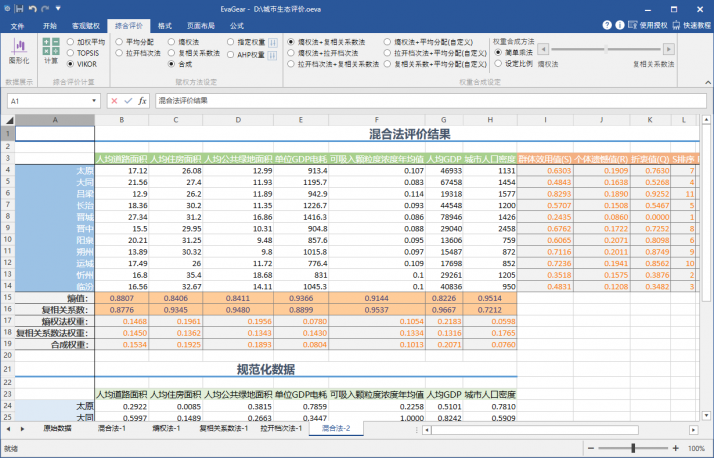Image resolution: width=714 pixels, height=458 pixels.
Task: Select 简单乘法 synthesis method
Action: [514, 52]
